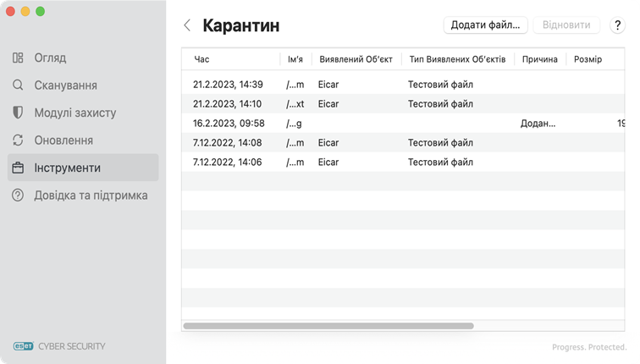Click Eicar in the 14:39 row
Screen dimensions: 640x364
click(x=328, y=85)
